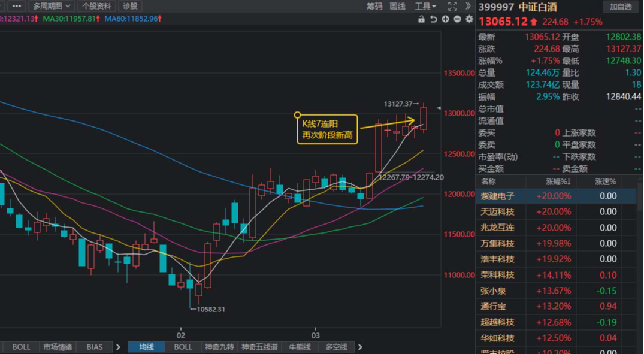Click the price axis current-price arrow marker

click(439, 108)
